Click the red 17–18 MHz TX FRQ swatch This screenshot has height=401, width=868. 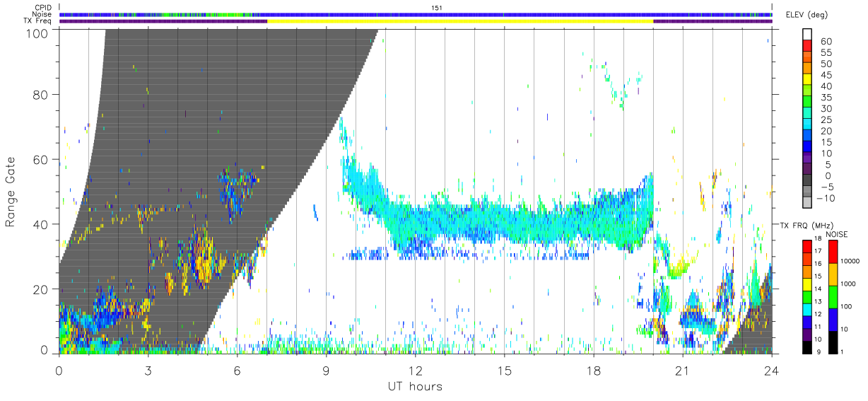pos(807,246)
